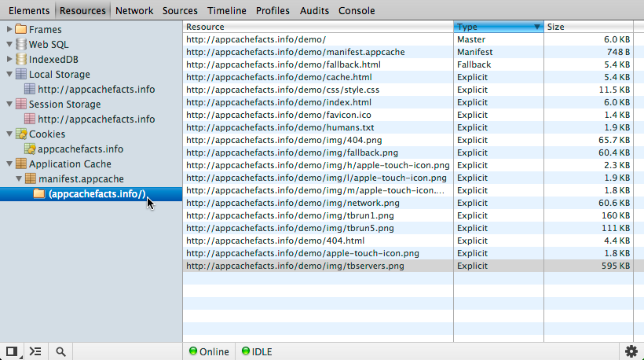The width and height of the screenshot is (644, 360).
Task: Click the magnifier search icon
Action: (60, 351)
